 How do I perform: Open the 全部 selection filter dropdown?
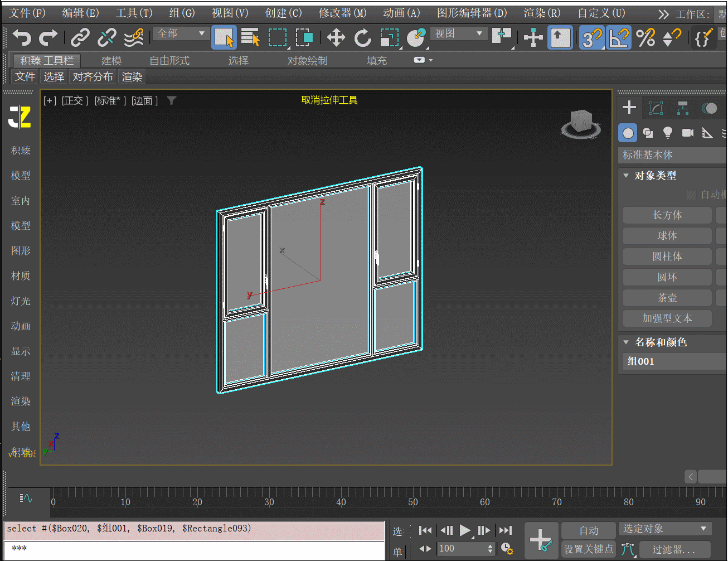coord(181,33)
